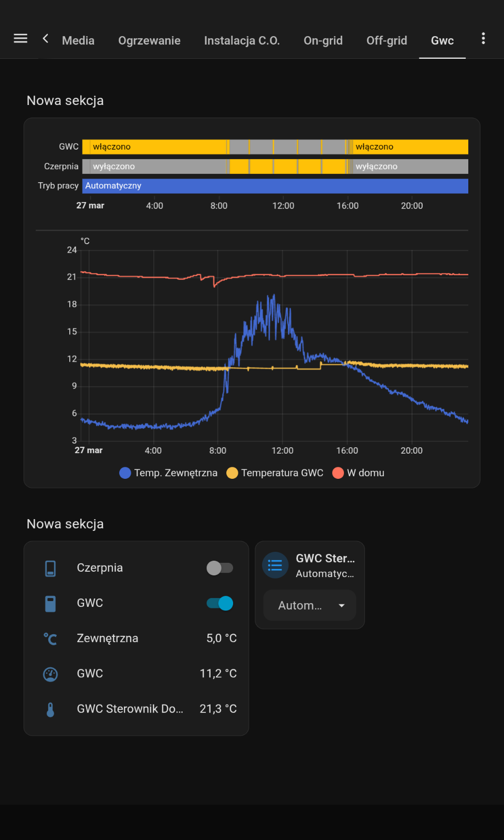Viewport: 504px width, 840px height.
Task: Open the Automatyczny mode dropdown
Action: (x=310, y=605)
